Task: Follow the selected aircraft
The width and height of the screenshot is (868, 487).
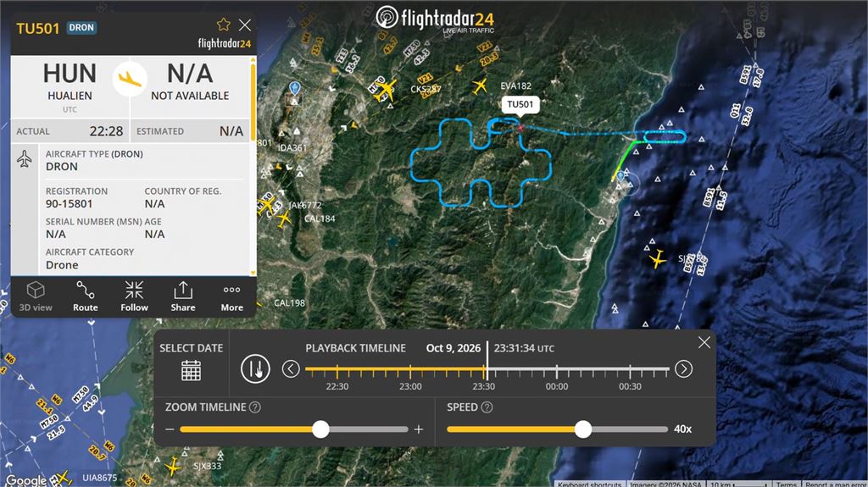Action: click(x=134, y=296)
